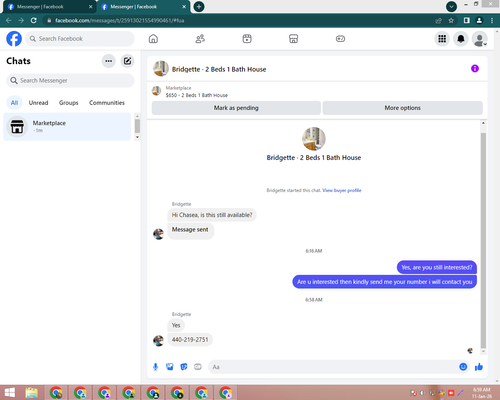The width and height of the screenshot is (500, 400).
Task: Open the account profile menu
Action: [x=480, y=39]
